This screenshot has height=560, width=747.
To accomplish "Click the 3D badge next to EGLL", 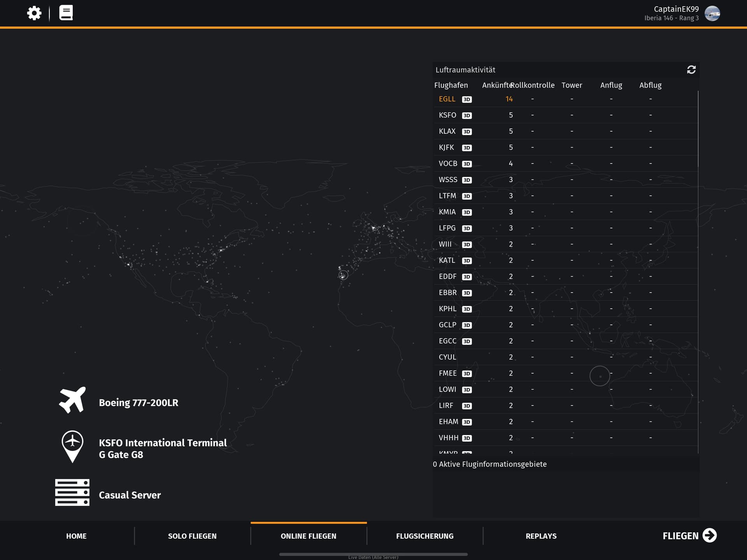I will (466, 100).
